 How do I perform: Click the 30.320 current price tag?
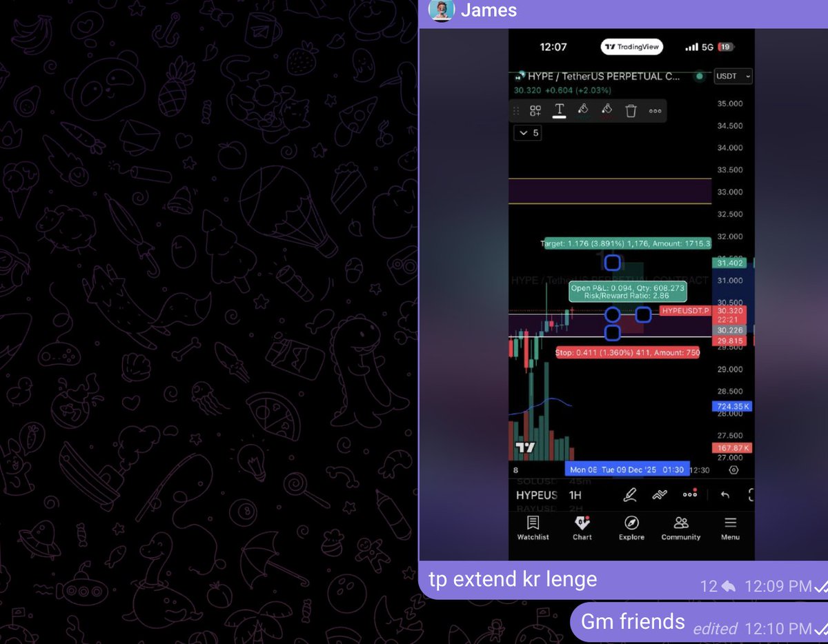pyautogui.click(x=730, y=311)
